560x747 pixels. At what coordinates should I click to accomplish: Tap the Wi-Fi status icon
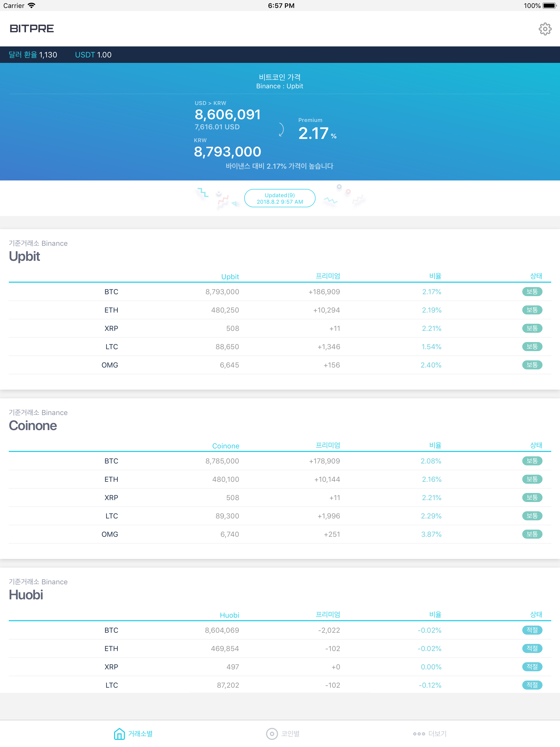click(31, 5)
